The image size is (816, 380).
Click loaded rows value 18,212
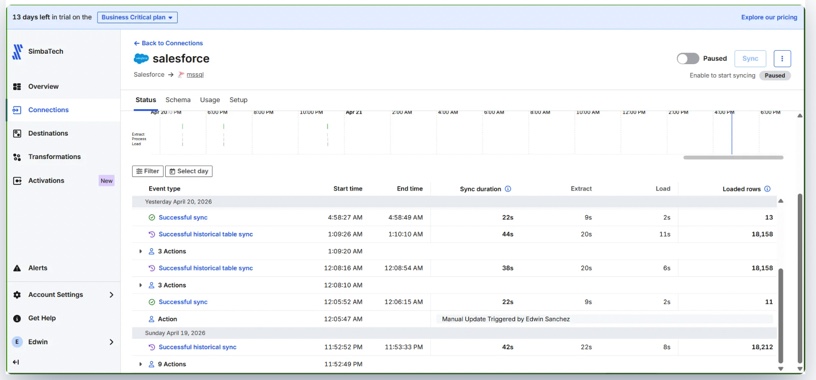point(762,347)
